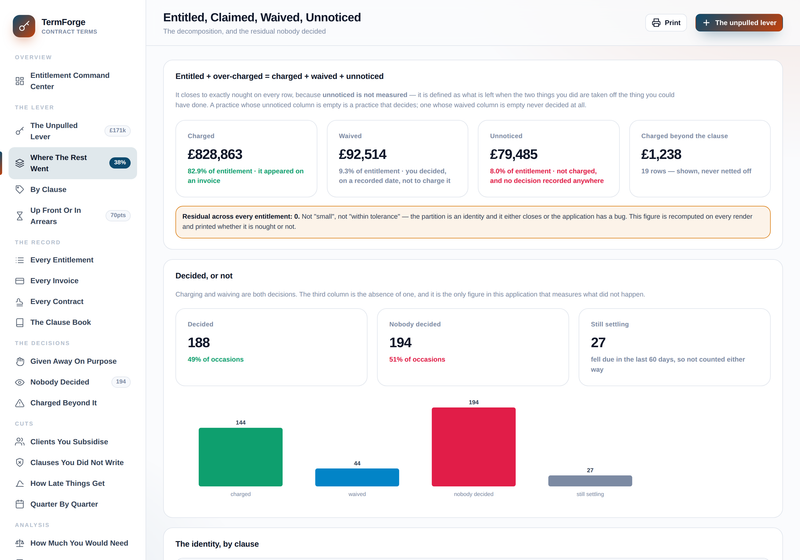Click the Every Invoice card icon
The width and height of the screenshot is (800, 560).
[x=19, y=281]
